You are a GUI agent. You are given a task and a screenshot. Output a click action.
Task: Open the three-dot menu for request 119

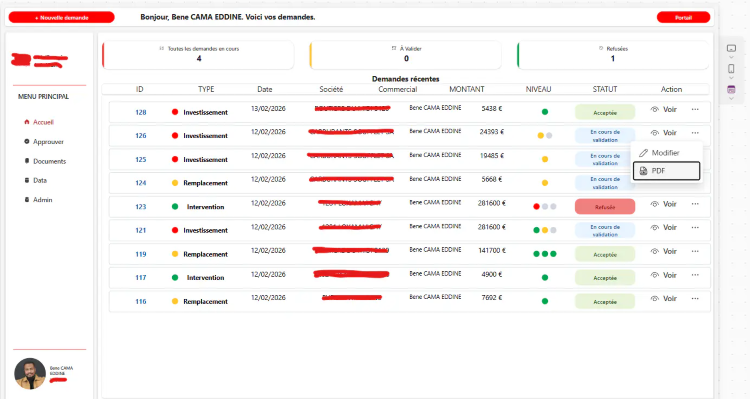(695, 251)
